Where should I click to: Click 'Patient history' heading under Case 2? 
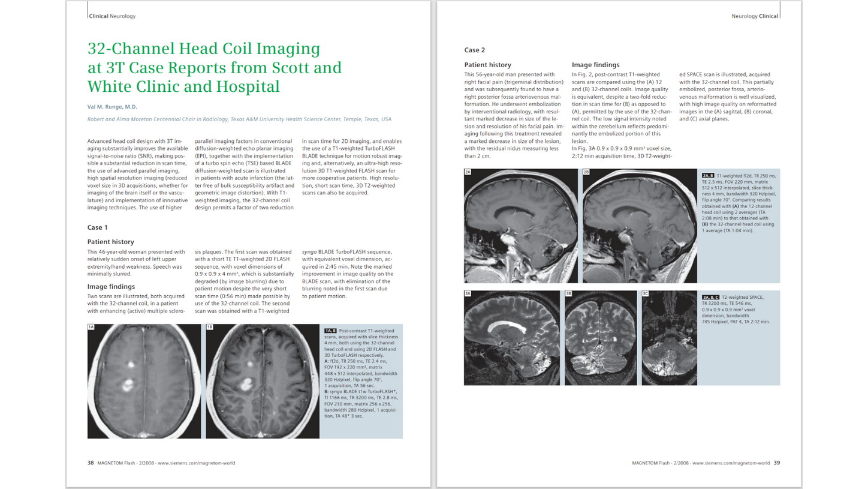tap(488, 65)
